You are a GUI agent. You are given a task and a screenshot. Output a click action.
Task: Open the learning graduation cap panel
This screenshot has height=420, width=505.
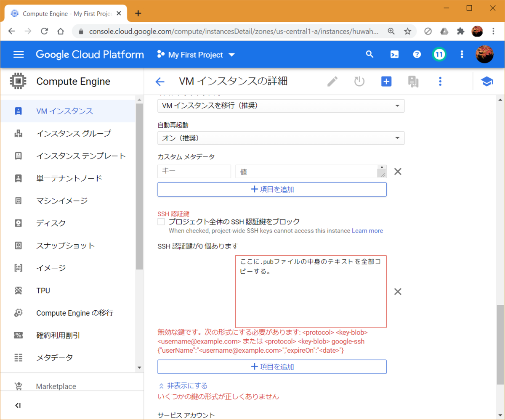click(487, 82)
